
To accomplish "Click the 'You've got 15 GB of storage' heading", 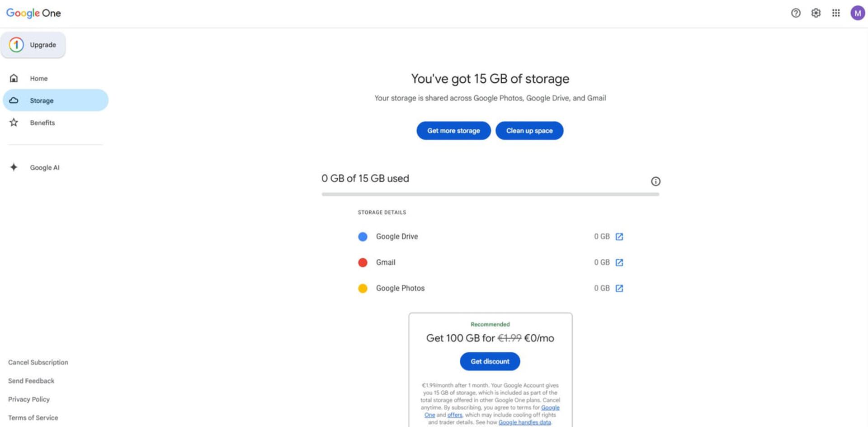I will tap(490, 79).
